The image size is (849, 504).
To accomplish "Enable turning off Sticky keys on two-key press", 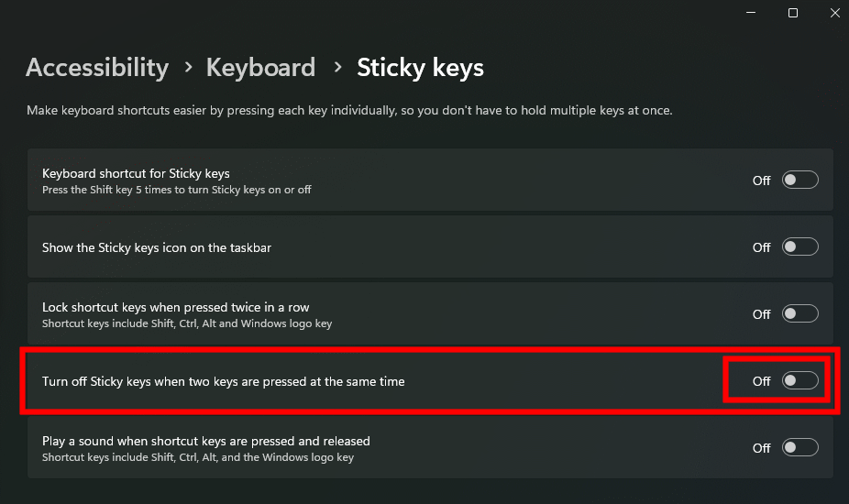I will coord(799,381).
